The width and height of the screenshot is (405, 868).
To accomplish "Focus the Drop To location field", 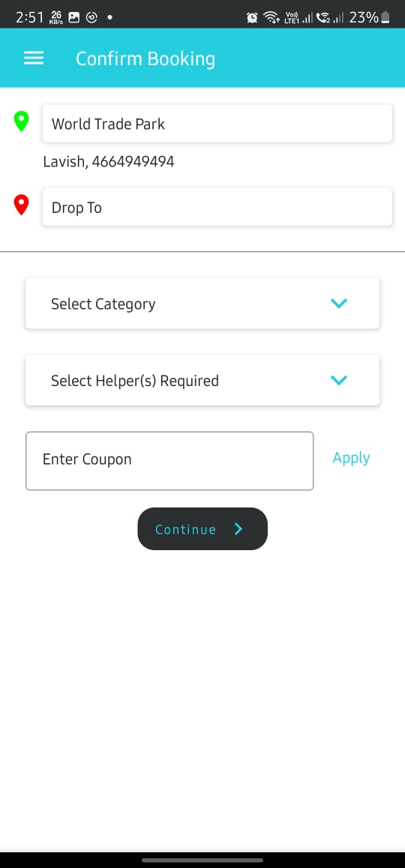I will coord(217,207).
